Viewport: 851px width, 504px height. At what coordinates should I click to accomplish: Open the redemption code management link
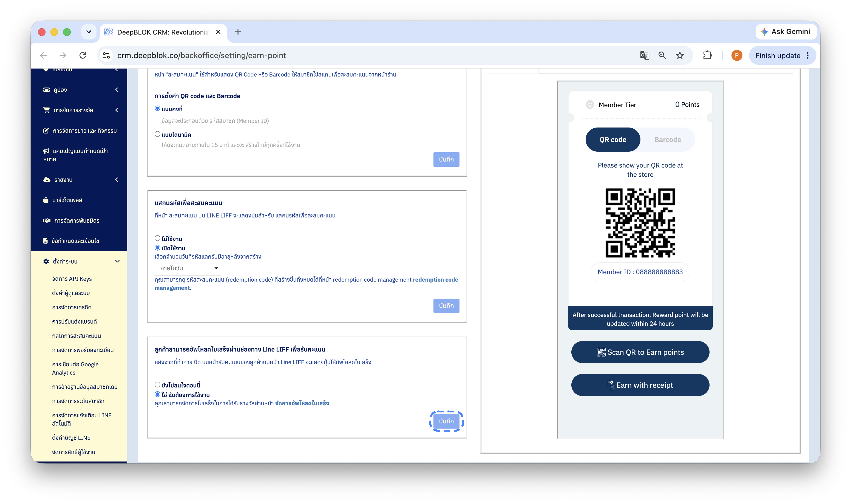coord(306,284)
